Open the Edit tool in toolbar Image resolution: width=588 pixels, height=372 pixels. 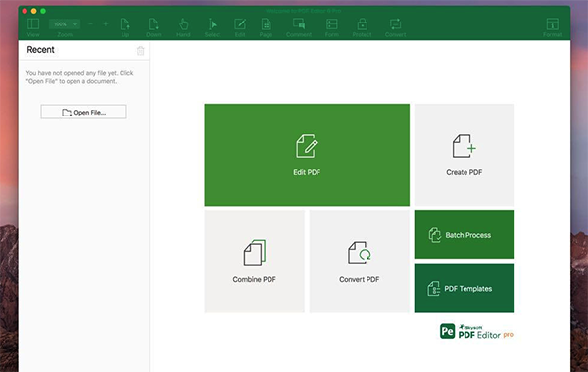click(240, 27)
